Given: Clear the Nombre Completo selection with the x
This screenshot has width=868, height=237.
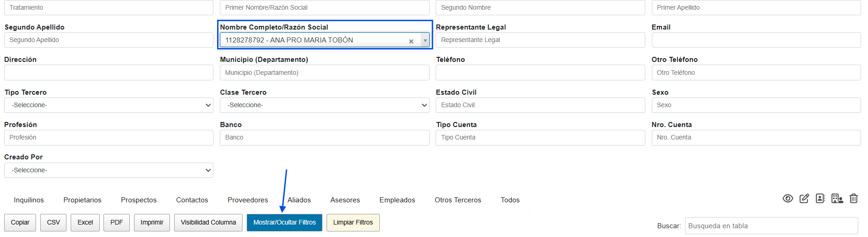Looking at the screenshot, I should click(x=411, y=41).
